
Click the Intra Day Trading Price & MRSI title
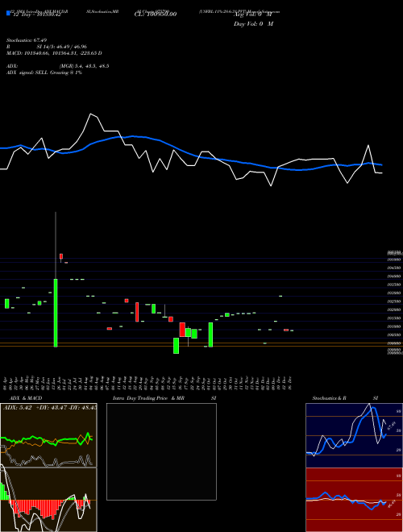tap(164, 398)
